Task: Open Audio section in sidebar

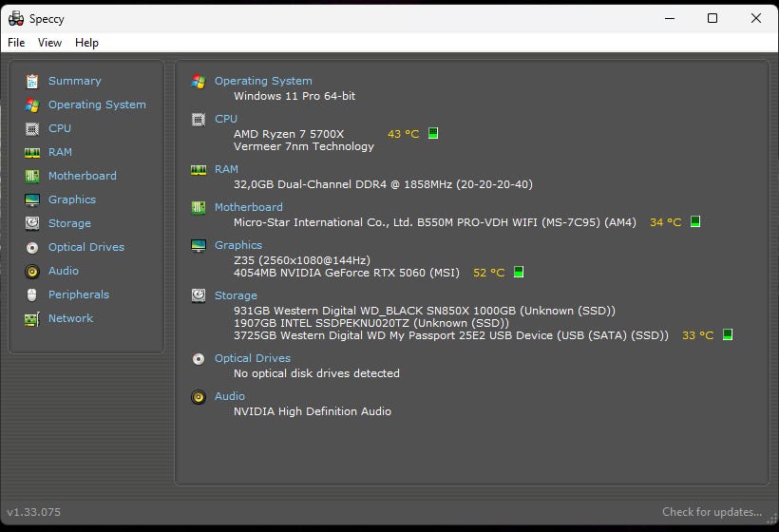Action: [64, 271]
